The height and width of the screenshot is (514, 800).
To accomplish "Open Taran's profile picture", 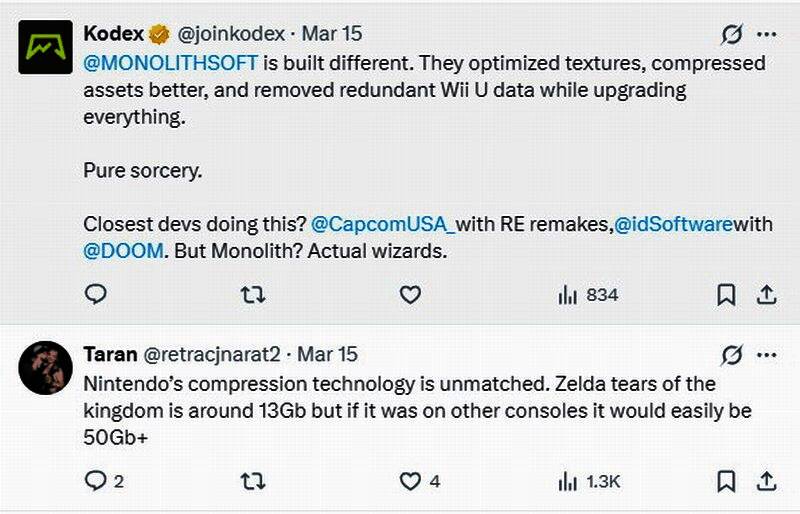I will pos(46,369).
